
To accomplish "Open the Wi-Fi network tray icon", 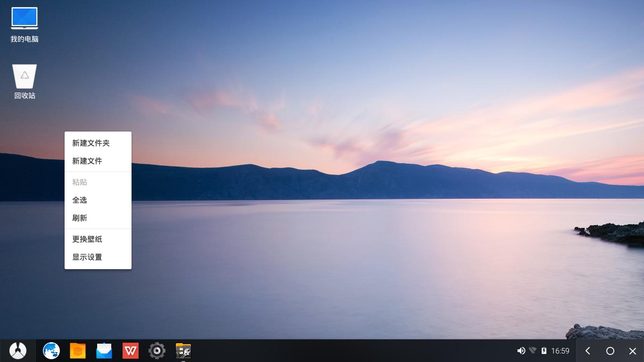I will [x=533, y=351].
